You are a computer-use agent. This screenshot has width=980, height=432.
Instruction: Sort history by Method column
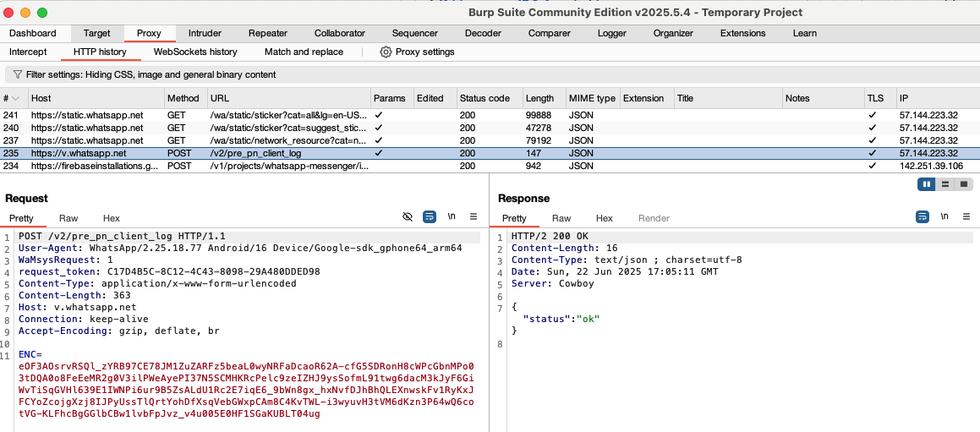186,98
